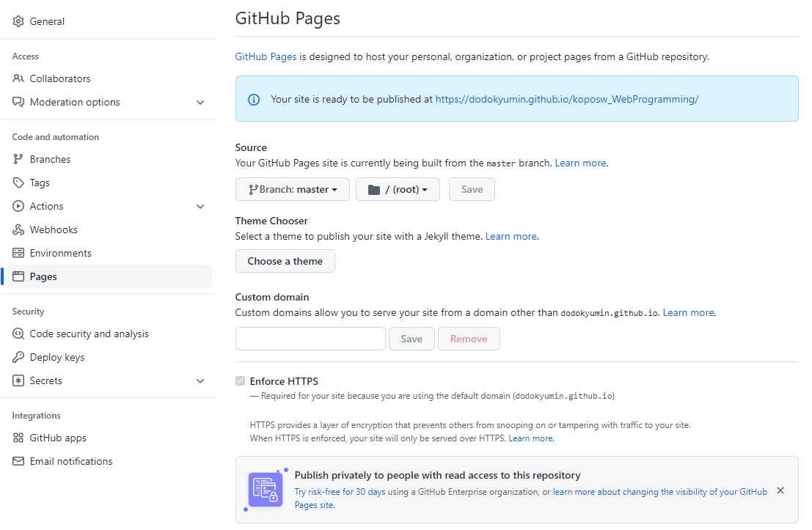Click the Branches git-branch icon

(x=18, y=159)
